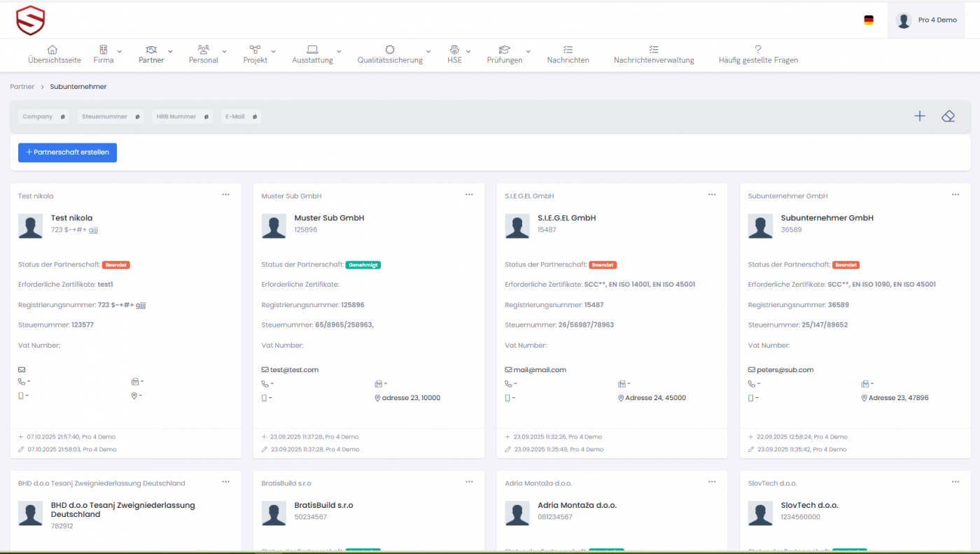Go to Übersichtsseite in the navigation
The height and width of the screenshot is (554, 980).
coord(54,55)
